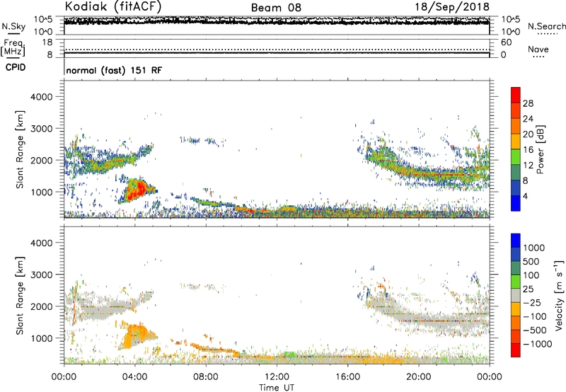Screen dimensions: 566x392
Task: Select the 4000 km tick on power panel
Action: (x=41, y=97)
